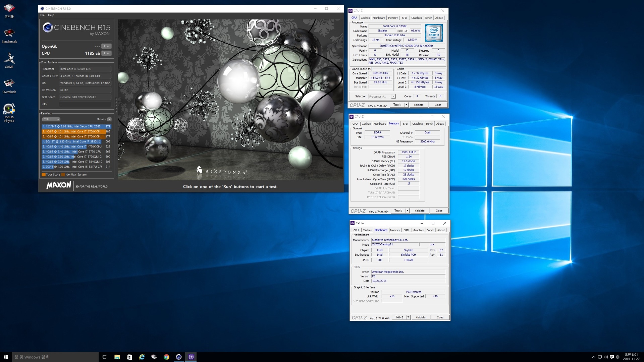Click the Info input field in Cinebench
The width and height of the screenshot is (644, 362).
(85, 104)
